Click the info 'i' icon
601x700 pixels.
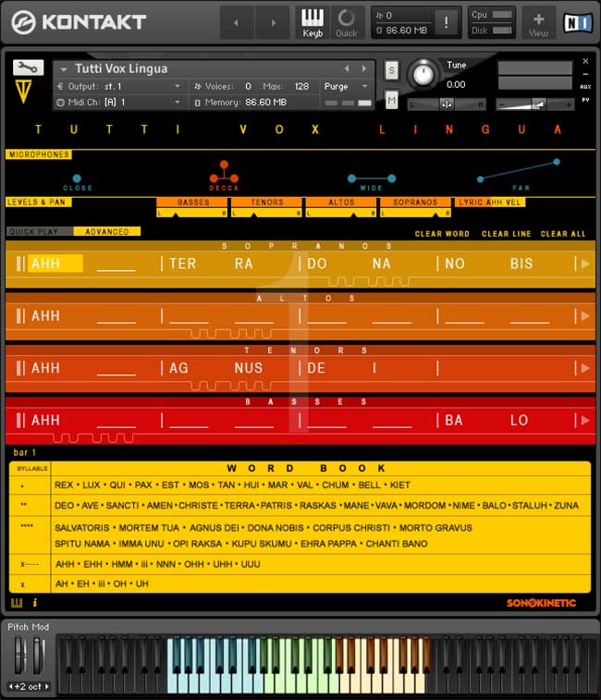tap(35, 603)
